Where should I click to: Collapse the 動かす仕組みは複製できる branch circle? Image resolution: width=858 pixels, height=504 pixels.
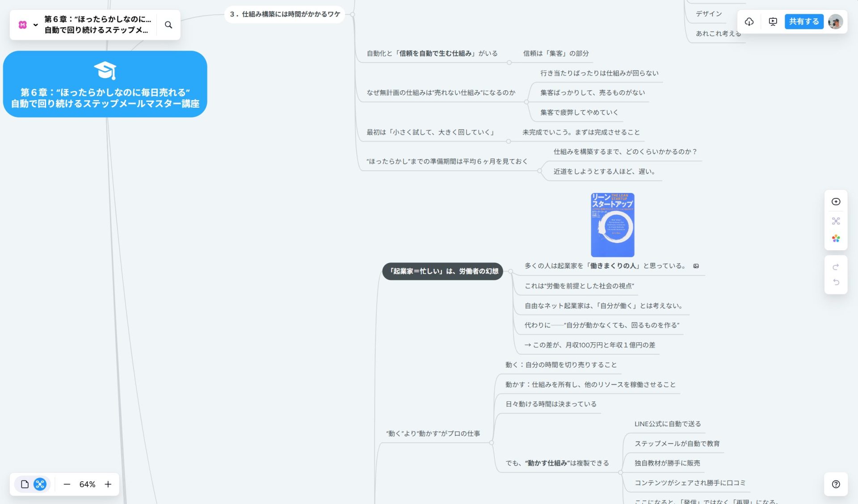tap(620, 472)
